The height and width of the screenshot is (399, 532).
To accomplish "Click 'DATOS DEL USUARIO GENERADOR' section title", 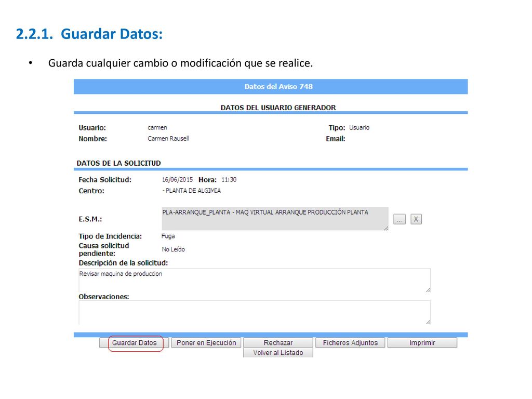I will point(278,108).
